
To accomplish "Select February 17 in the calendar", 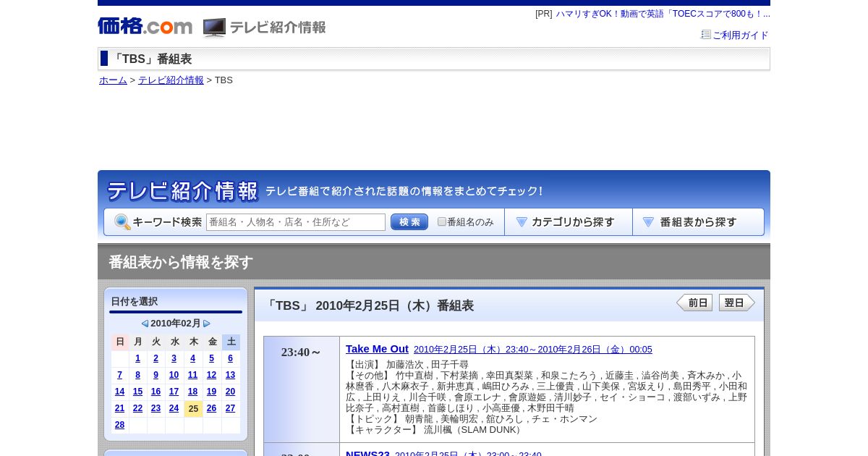I will point(174,392).
